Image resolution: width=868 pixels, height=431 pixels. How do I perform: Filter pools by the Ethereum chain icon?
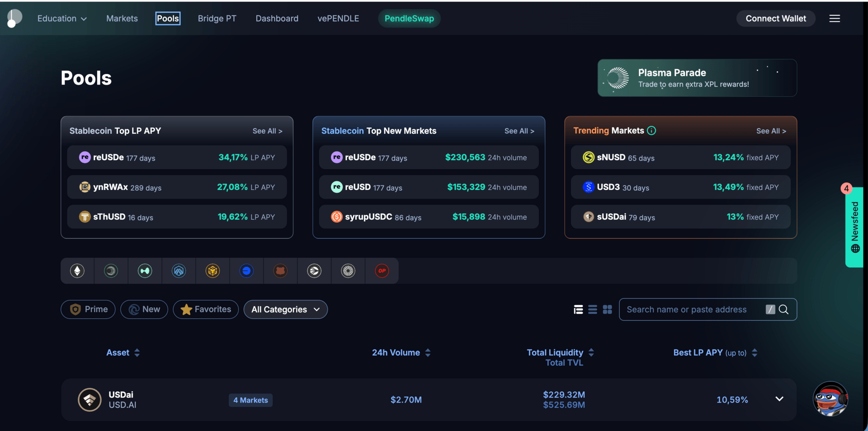(x=77, y=271)
